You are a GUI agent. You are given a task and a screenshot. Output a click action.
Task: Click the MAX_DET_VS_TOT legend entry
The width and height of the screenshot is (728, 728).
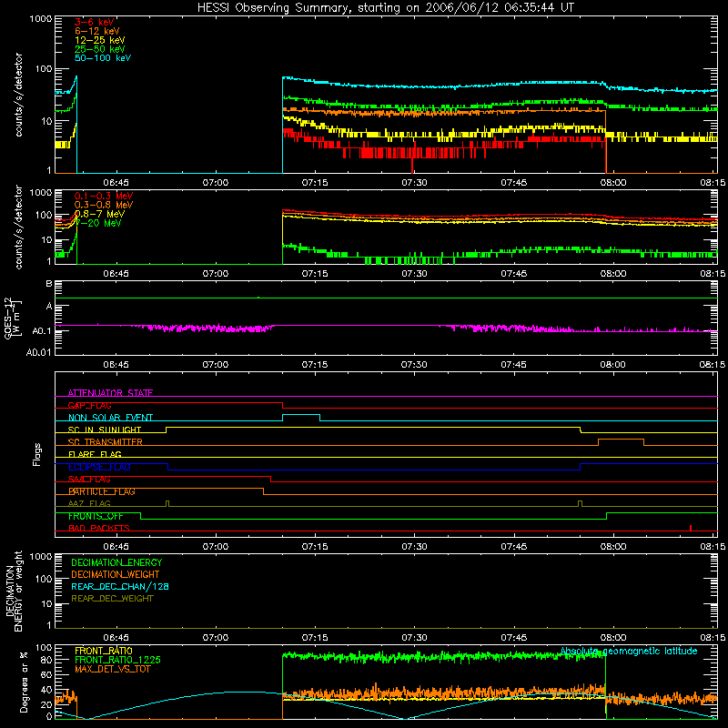[112, 669]
